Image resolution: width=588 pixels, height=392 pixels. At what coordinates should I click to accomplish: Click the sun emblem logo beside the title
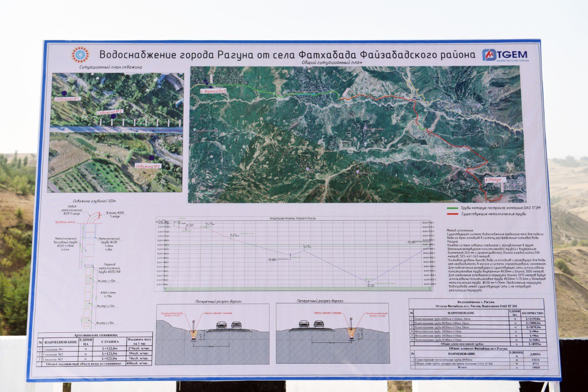pos(80,54)
